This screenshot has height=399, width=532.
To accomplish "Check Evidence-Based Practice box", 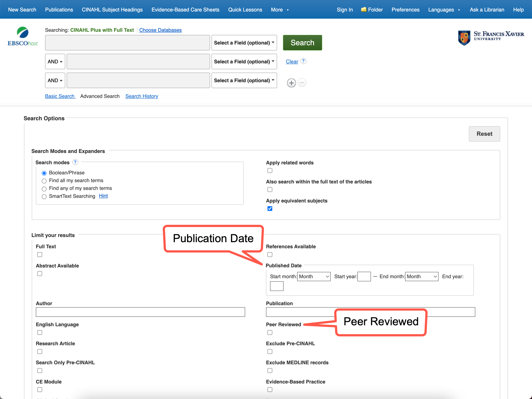I will coord(270,389).
